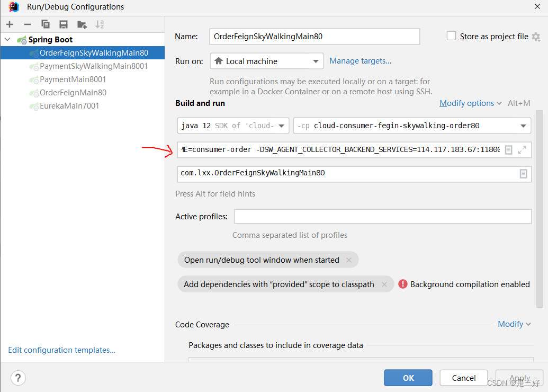Image resolution: width=548 pixels, height=392 pixels.
Task: Click 'Packages and classes to include' label
Action: 276,345
